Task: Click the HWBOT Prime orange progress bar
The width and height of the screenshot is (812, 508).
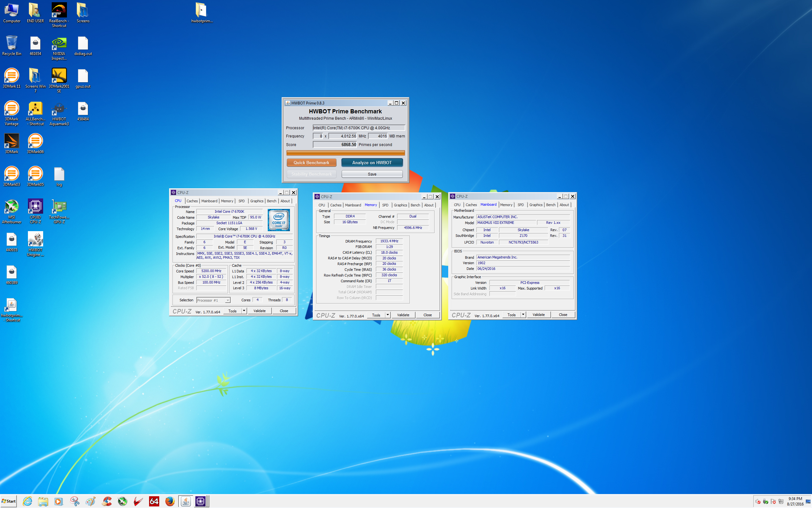Action: coord(345,153)
